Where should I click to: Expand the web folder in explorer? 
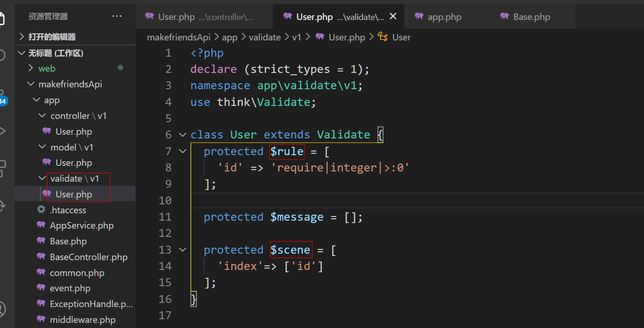coord(31,68)
